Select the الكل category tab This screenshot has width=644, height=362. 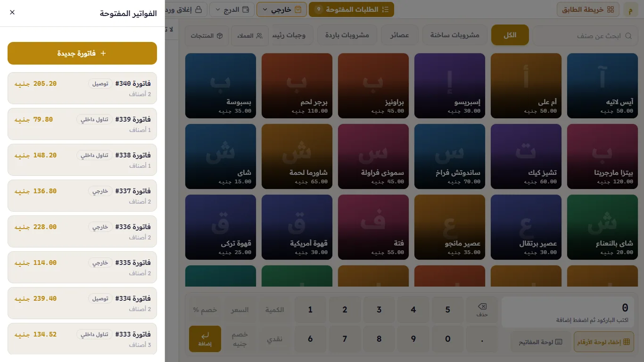(510, 35)
